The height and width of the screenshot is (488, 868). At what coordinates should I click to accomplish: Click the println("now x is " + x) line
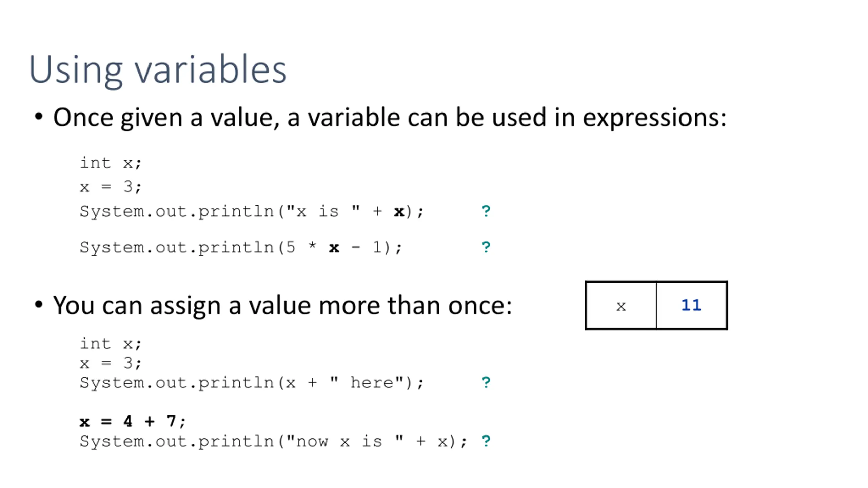tap(273, 442)
